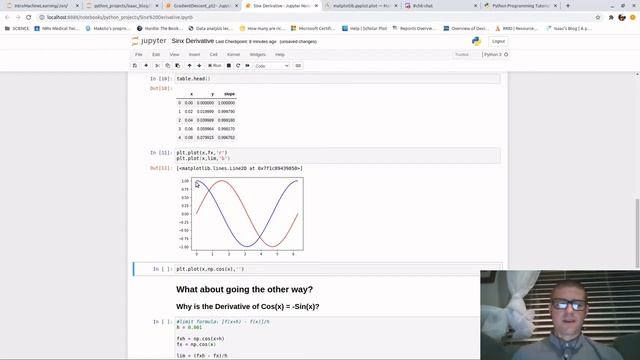
Task: Switch to matplotlib.pyplot.plot browser tab
Action: pos(361,6)
